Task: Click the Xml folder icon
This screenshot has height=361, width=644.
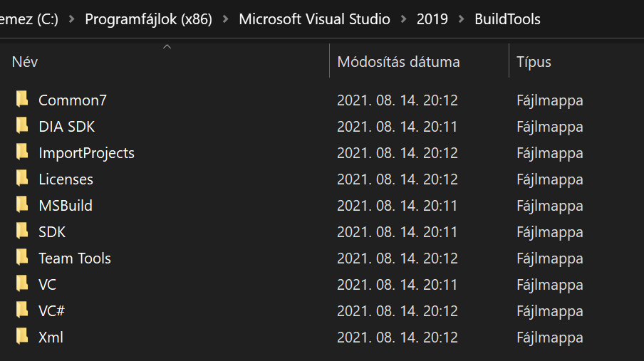Action: [22, 336]
